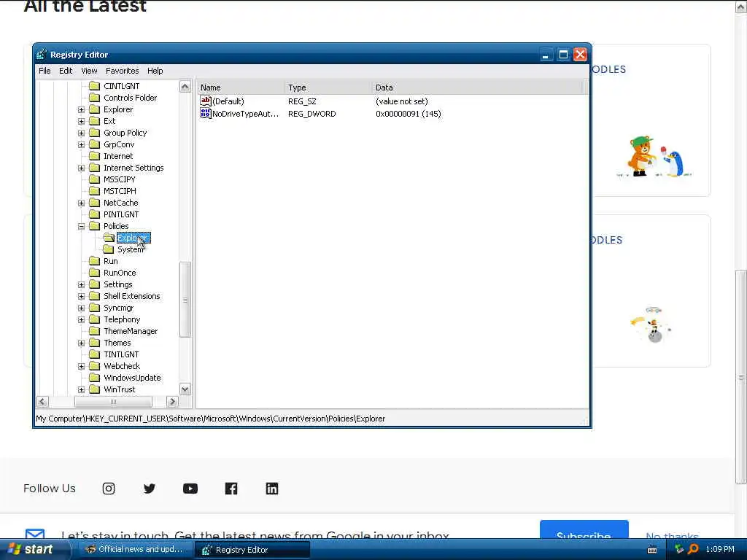This screenshot has height=560, width=747.
Task: Open LinkedIn icon in Follow Us
Action: (x=272, y=489)
